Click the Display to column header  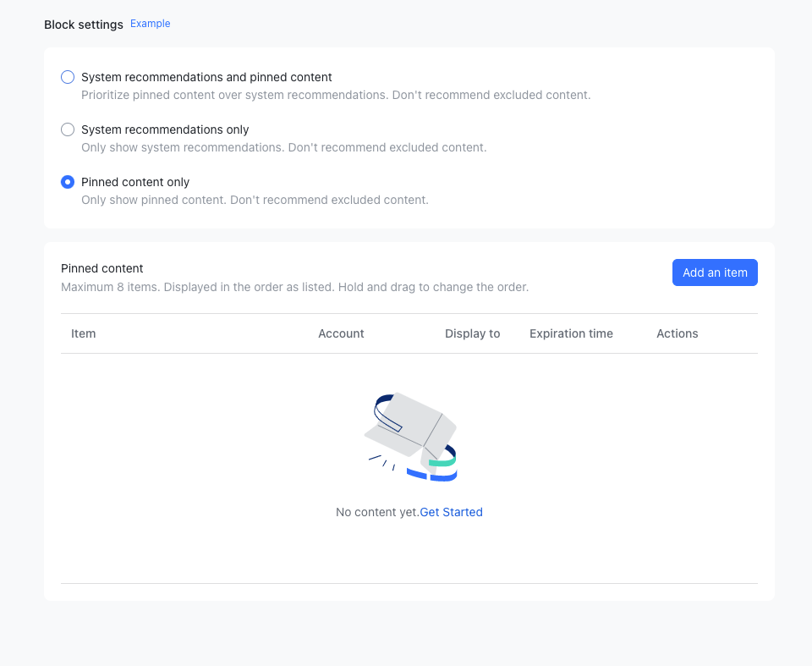[472, 333]
